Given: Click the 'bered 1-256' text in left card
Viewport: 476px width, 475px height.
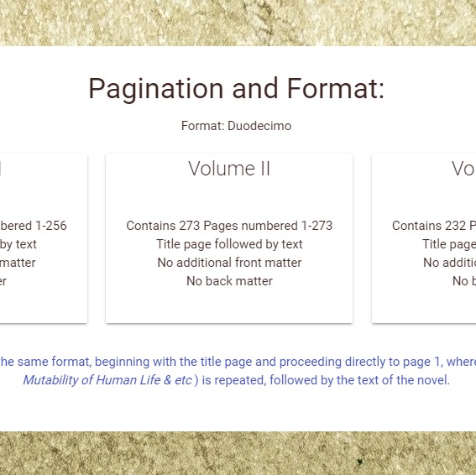Looking at the screenshot, I should tap(34, 226).
